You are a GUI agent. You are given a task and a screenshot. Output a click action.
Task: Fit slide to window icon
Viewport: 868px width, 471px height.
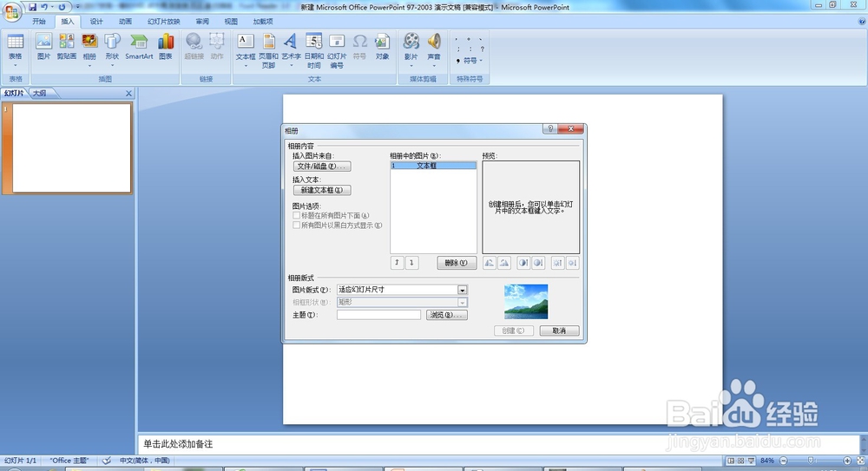point(861,461)
